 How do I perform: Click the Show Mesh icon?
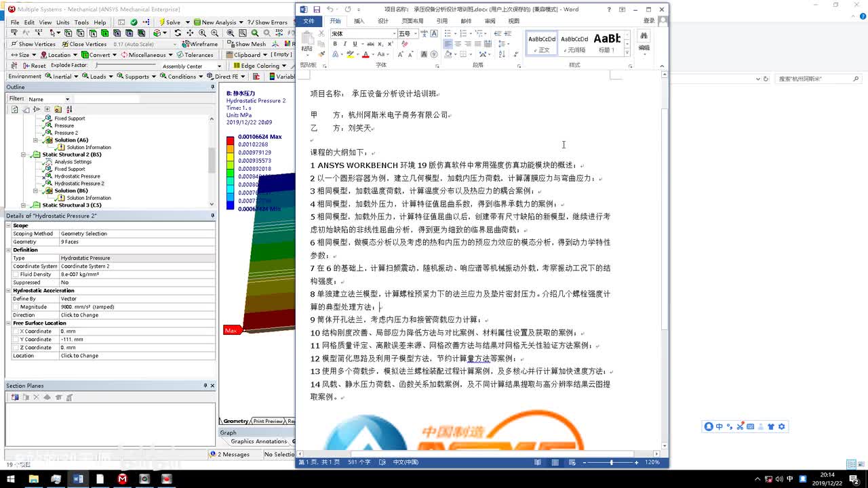point(231,44)
